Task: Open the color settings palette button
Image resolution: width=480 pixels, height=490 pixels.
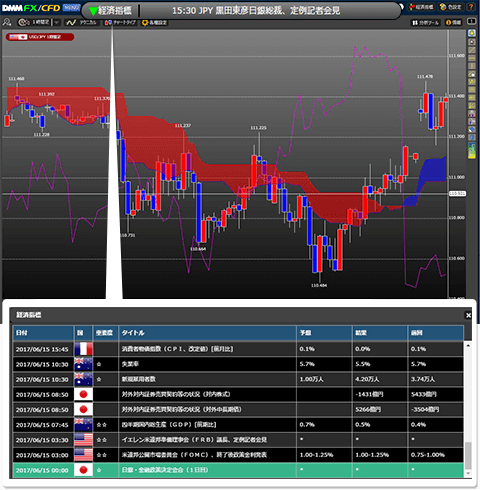Action: click(451, 7)
